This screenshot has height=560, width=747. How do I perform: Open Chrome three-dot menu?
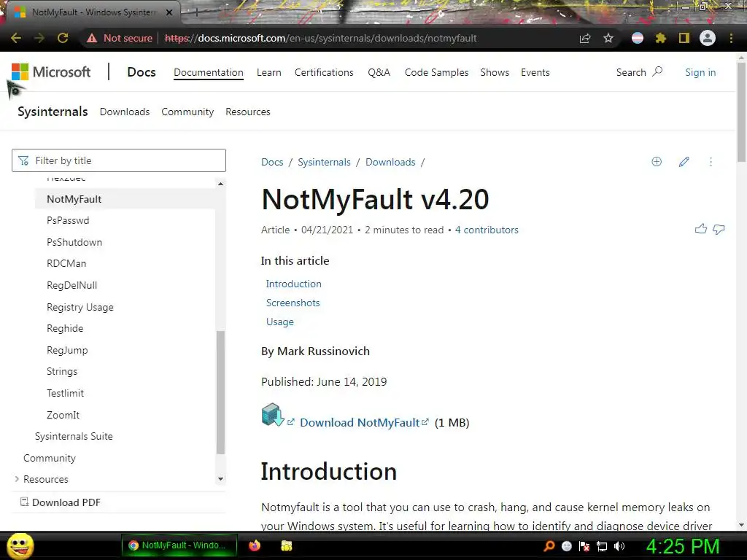[x=731, y=38]
